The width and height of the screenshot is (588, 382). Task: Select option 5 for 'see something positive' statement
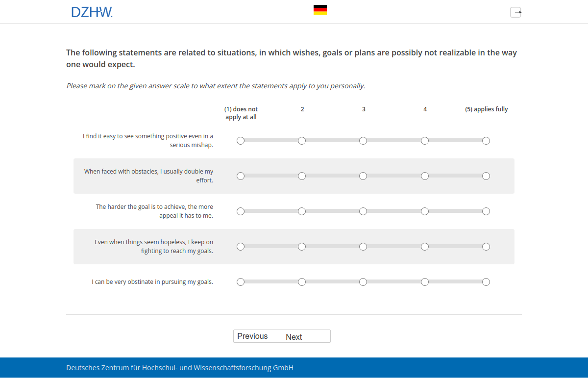486,141
